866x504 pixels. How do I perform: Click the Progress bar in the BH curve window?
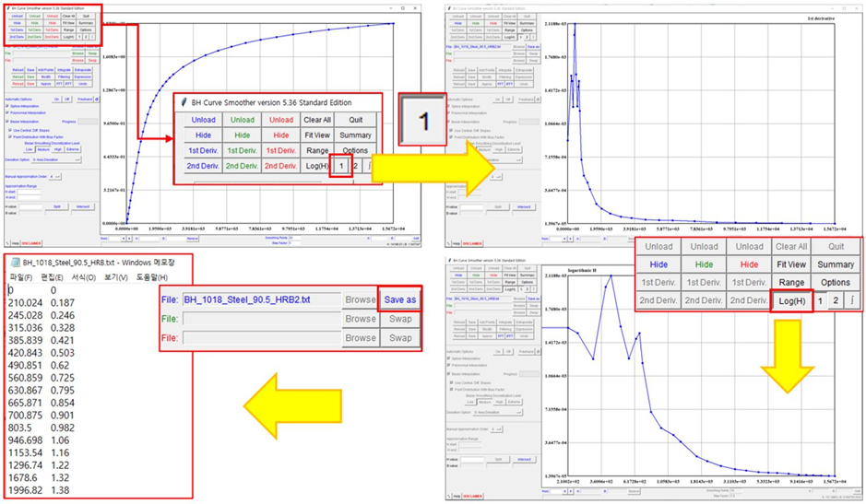pos(88,122)
